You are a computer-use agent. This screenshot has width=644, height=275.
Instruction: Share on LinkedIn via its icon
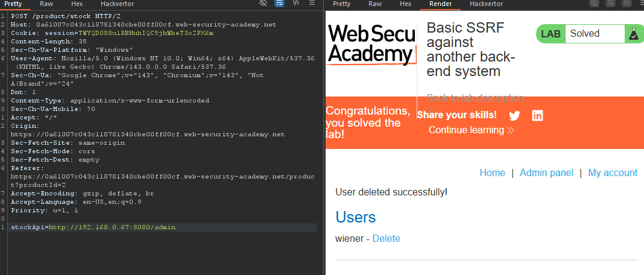coord(537,116)
